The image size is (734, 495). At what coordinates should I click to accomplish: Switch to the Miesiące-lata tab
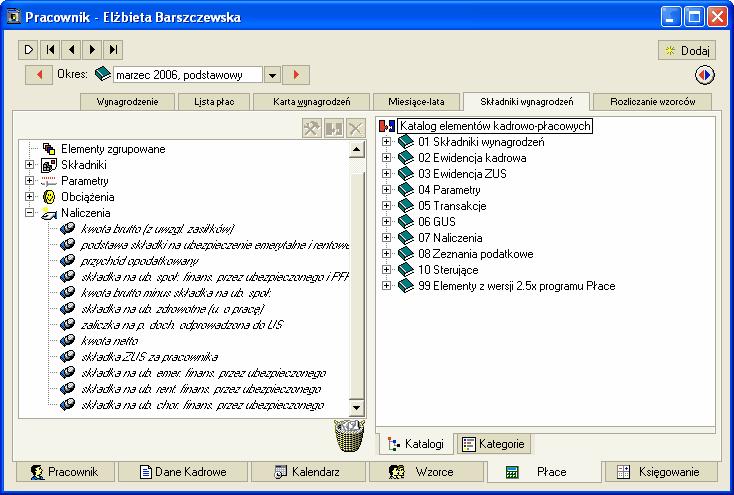point(416,102)
